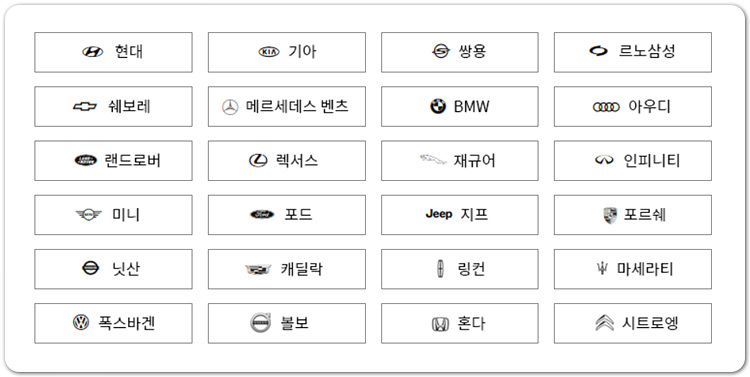The image size is (750, 377).
Task: Click the Chevrolet bowtie logo
Action: click(85, 106)
